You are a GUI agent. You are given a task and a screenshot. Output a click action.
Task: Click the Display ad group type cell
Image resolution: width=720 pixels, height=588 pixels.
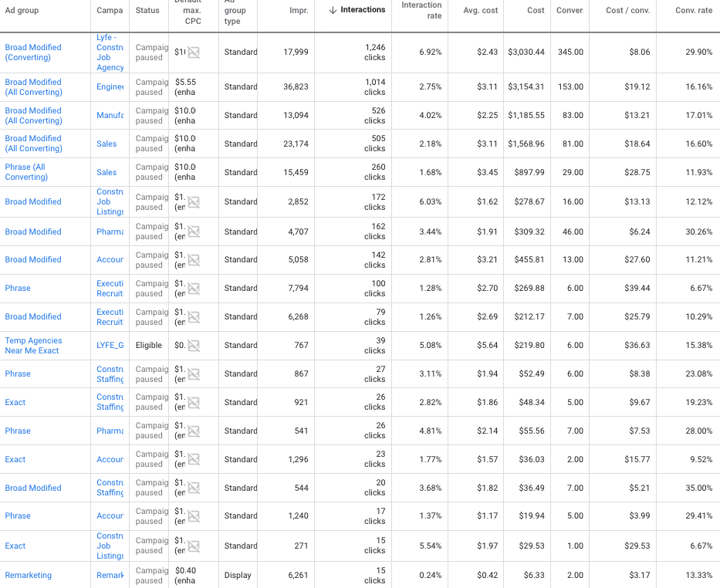click(x=238, y=575)
